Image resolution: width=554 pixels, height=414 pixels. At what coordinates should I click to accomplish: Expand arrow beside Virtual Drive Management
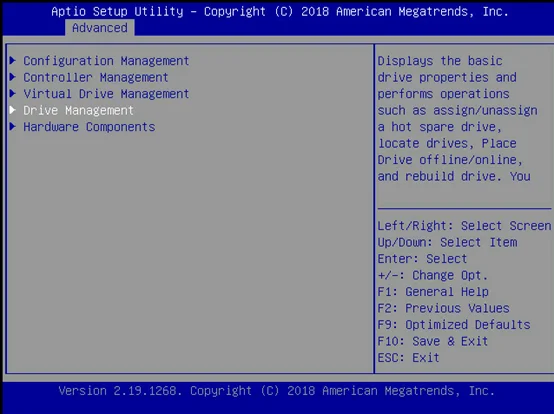tap(13, 93)
